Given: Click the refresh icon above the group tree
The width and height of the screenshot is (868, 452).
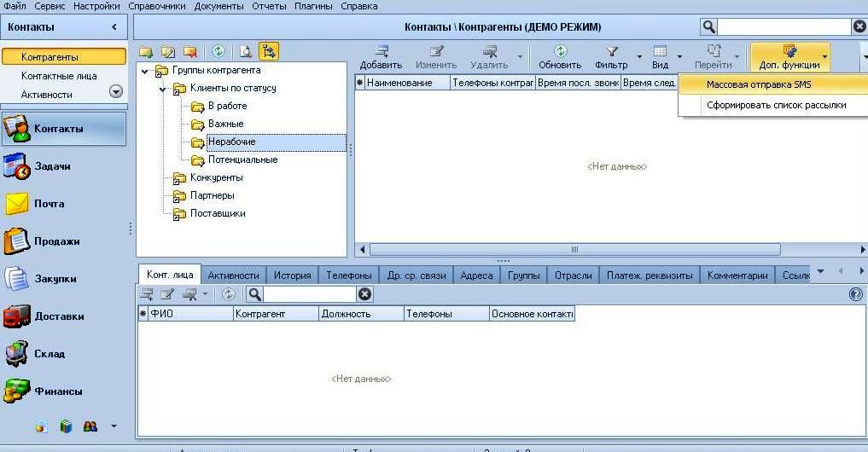Looking at the screenshot, I should [x=218, y=51].
